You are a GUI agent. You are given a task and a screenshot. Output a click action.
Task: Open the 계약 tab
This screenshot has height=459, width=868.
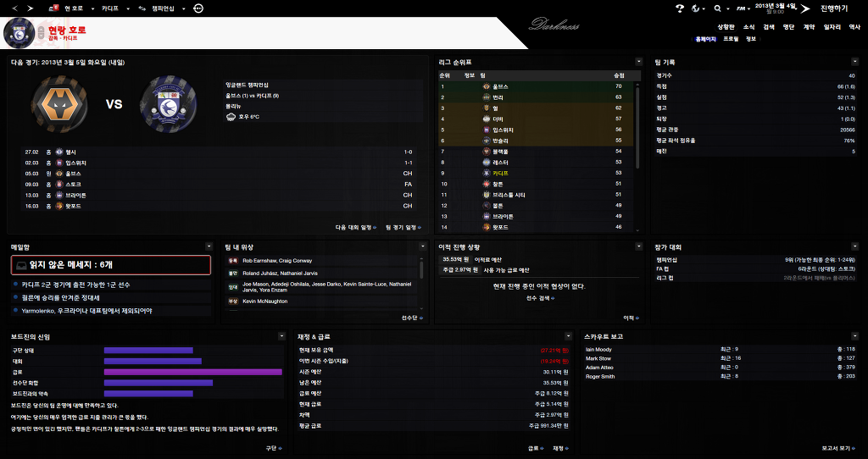809,26
